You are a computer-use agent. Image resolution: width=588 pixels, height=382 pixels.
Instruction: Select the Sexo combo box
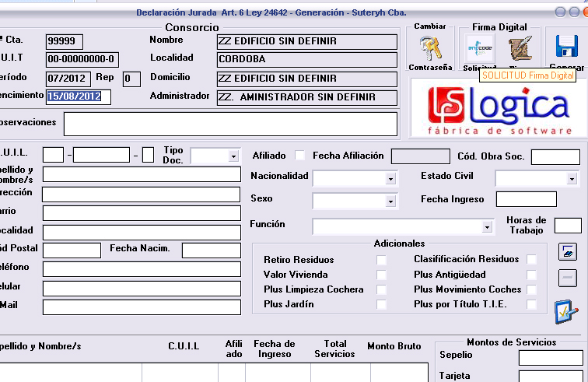pos(355,201)
